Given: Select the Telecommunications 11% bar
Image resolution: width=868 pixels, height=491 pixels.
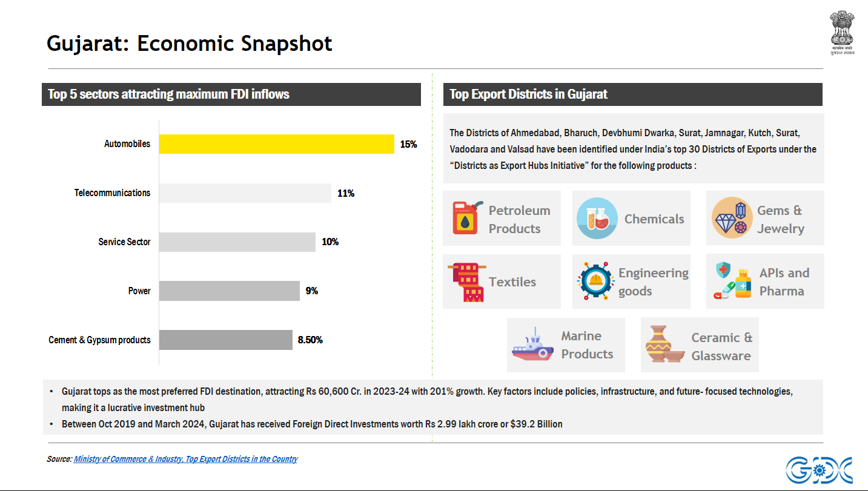Looking at the screenshot, I should pyautogui.click(x=245, y=193).
